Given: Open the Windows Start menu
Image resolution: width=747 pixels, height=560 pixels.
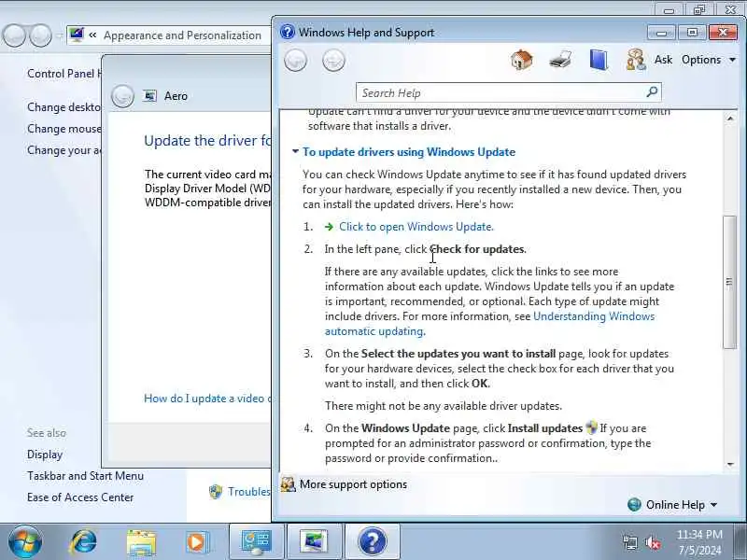Looking at the screenshot, I should [x=25, y=542].
